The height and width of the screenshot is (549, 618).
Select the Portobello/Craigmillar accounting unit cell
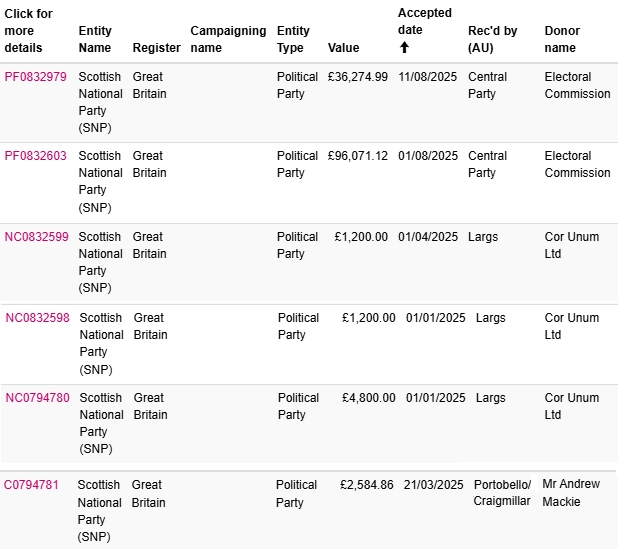pos(502,493)
